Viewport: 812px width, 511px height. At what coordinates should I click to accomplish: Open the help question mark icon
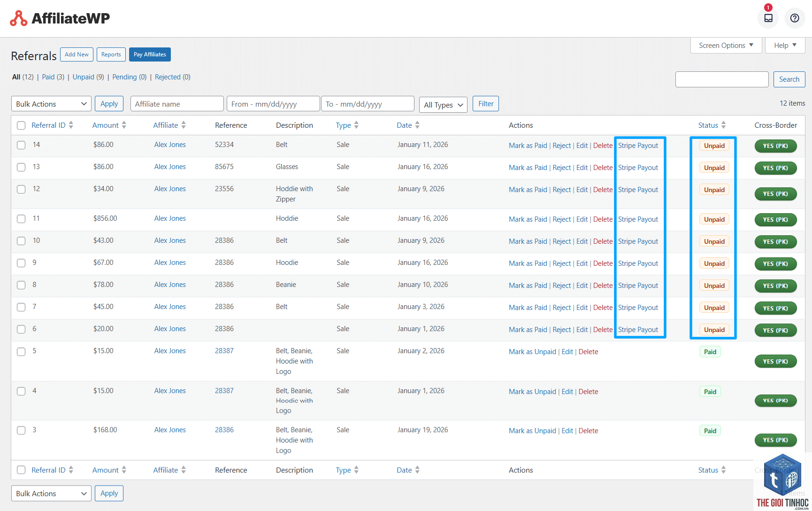coord(795,18)
